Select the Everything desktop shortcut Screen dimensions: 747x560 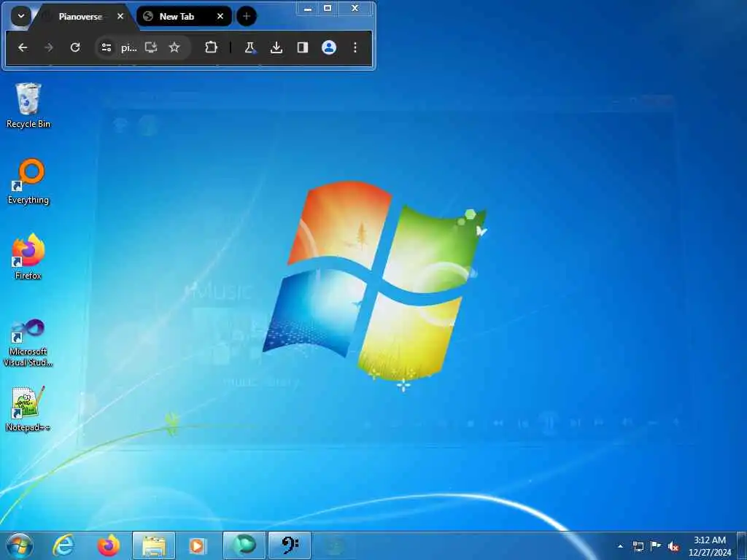(28, 182)
